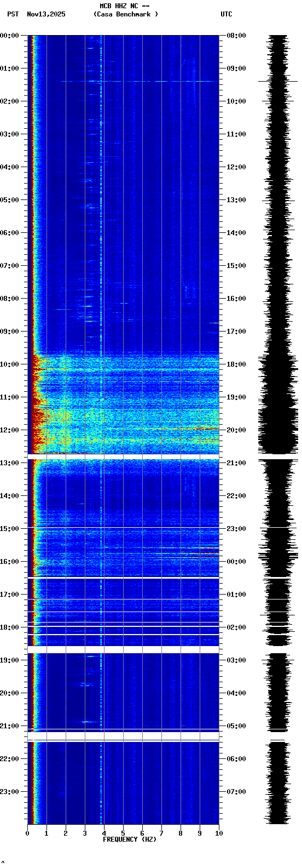Click the UTC time label '16:00'
Screen dimensions: 302x868
(x=236, y=299)
